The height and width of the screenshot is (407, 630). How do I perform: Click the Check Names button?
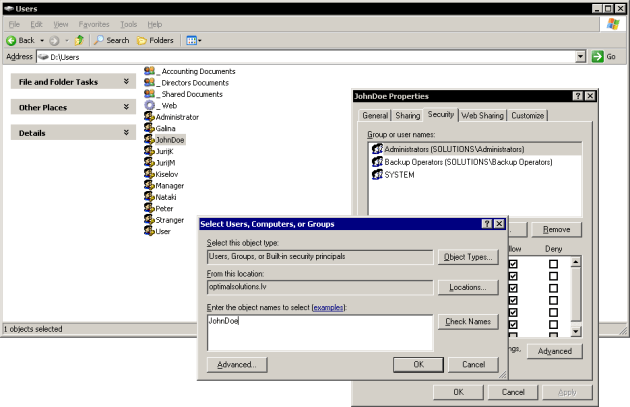[467, 321]
